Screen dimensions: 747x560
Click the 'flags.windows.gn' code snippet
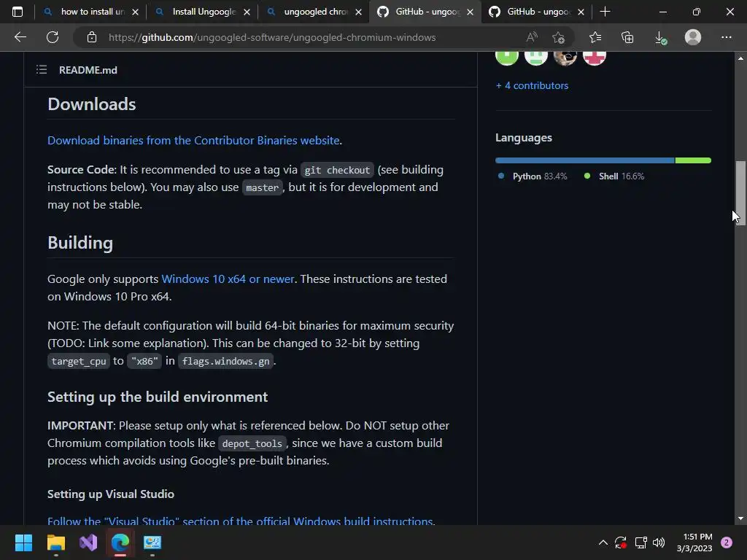click(226, 361)
